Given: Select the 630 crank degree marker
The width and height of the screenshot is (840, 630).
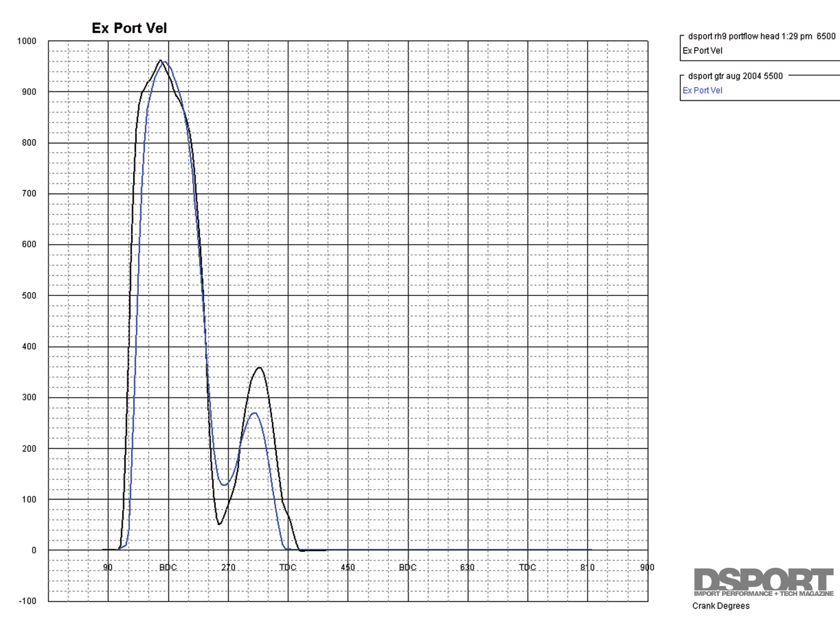Looking at the screenshot, I should (467, 567).
